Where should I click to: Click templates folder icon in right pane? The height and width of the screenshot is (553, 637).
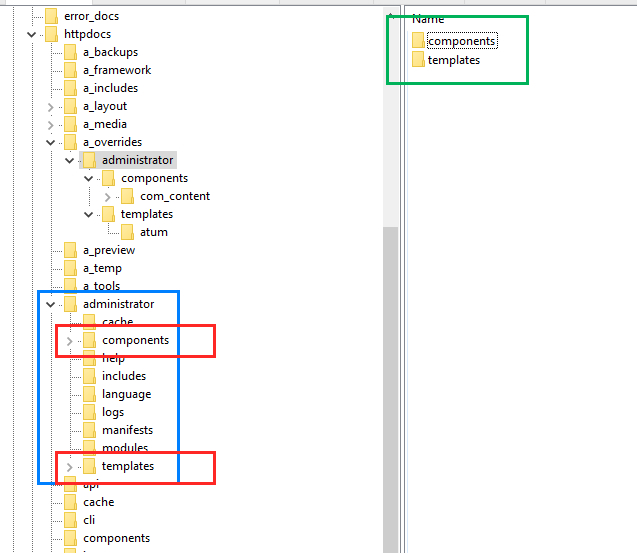click(418, 60)
